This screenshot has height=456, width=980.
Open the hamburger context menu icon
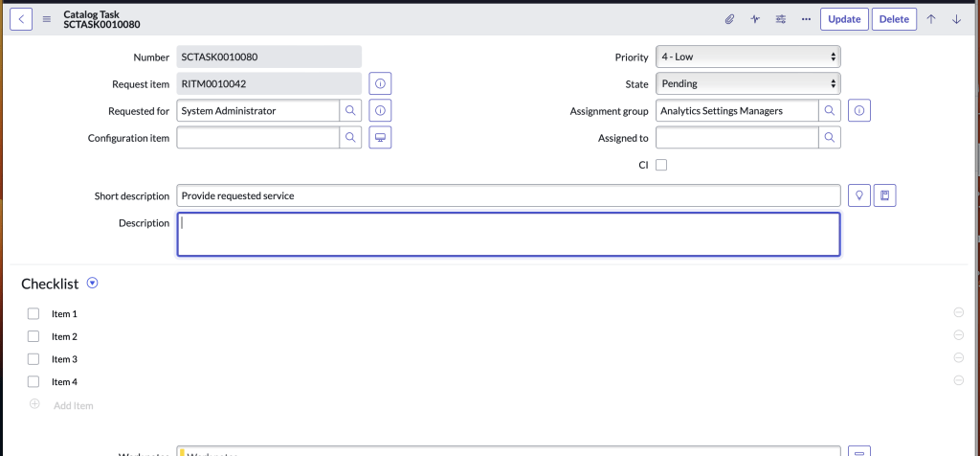pos(46,19)
